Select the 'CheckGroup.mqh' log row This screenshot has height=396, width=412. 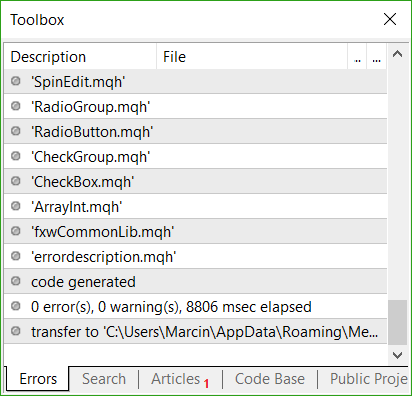point(196,156)
